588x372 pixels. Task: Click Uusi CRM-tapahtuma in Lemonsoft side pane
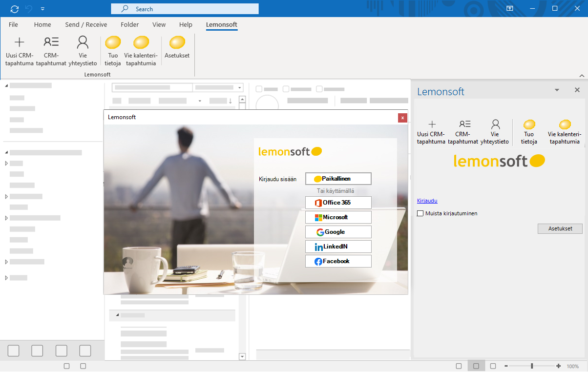click(x=431, y=132)
